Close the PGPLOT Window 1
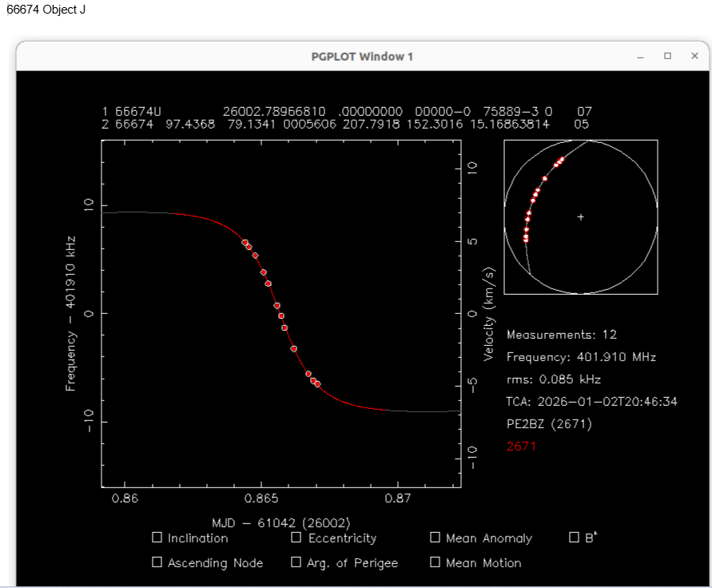The width and height of the screenshot is (712, 588). click(x=694, y=56)
